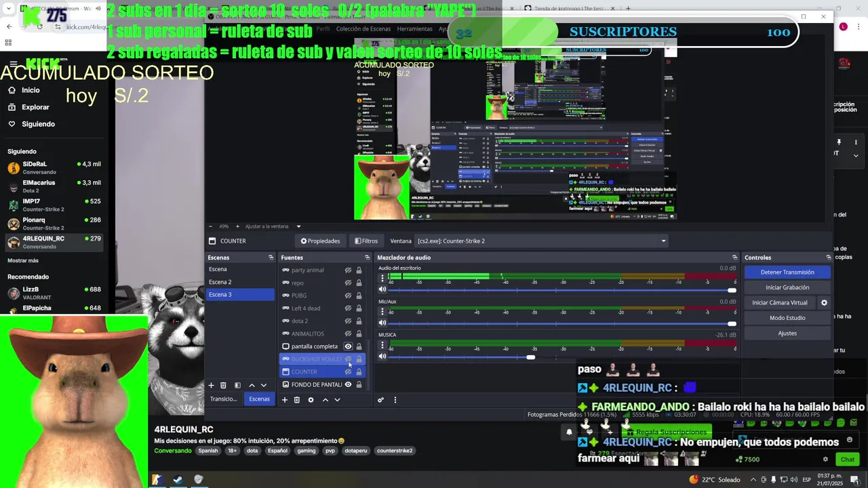The height and width of the screenshot is (488, 868).
Task: Move scene down arrow in Escenas toolbar
Action: coord(264,385)
